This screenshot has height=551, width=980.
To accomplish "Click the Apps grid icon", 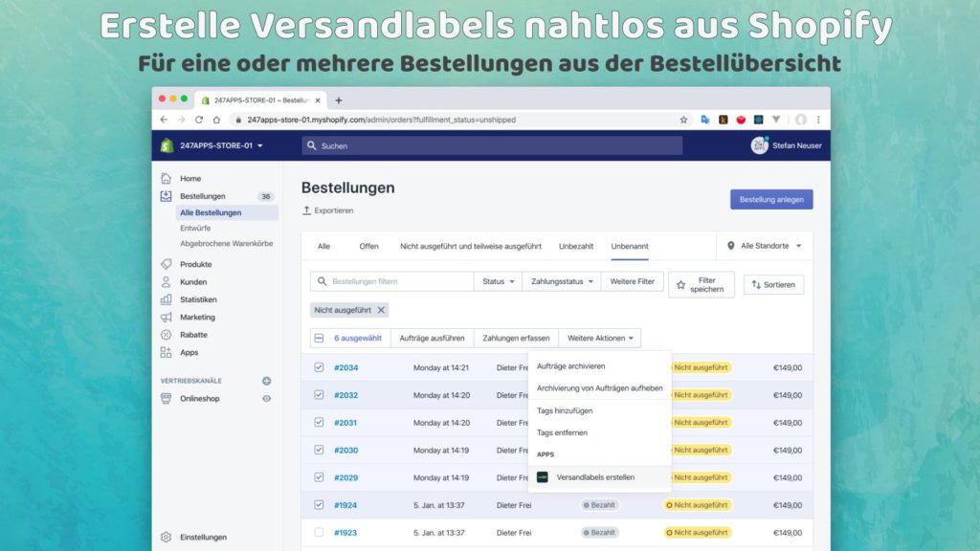I will pos(166,352).
